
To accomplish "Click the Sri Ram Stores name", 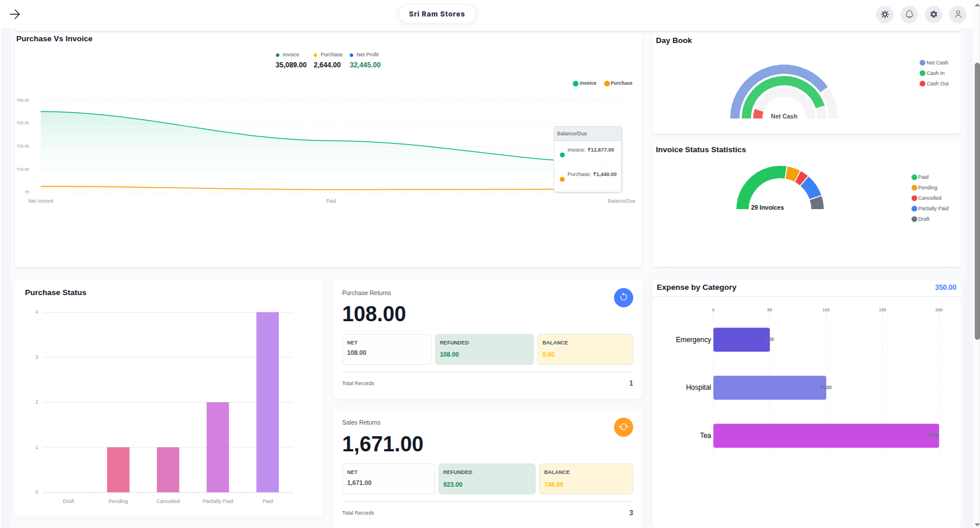I will pos(437,13).
